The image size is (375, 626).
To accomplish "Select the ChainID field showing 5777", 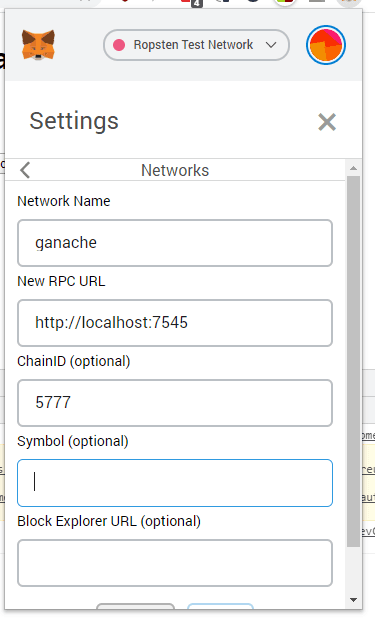I will [175, 403].
